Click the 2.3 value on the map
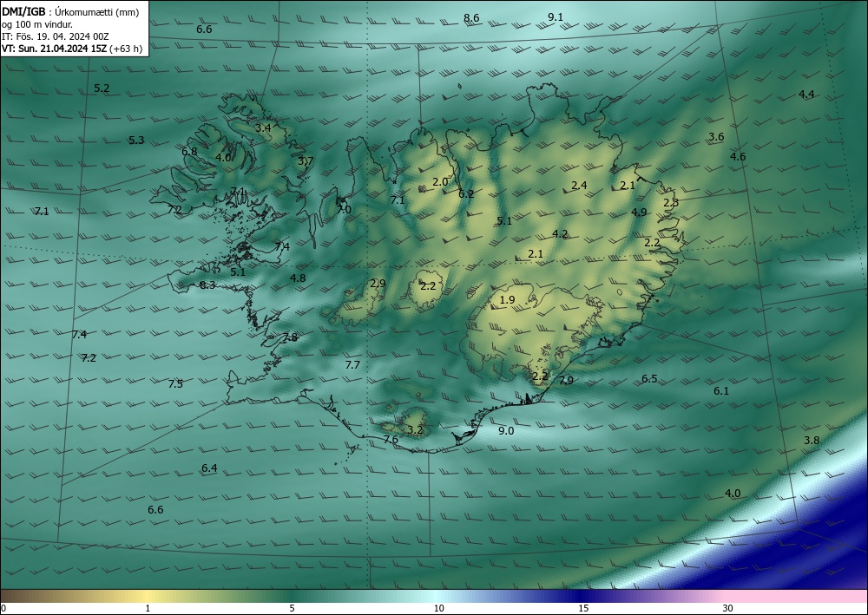 [x=671, y=202]
